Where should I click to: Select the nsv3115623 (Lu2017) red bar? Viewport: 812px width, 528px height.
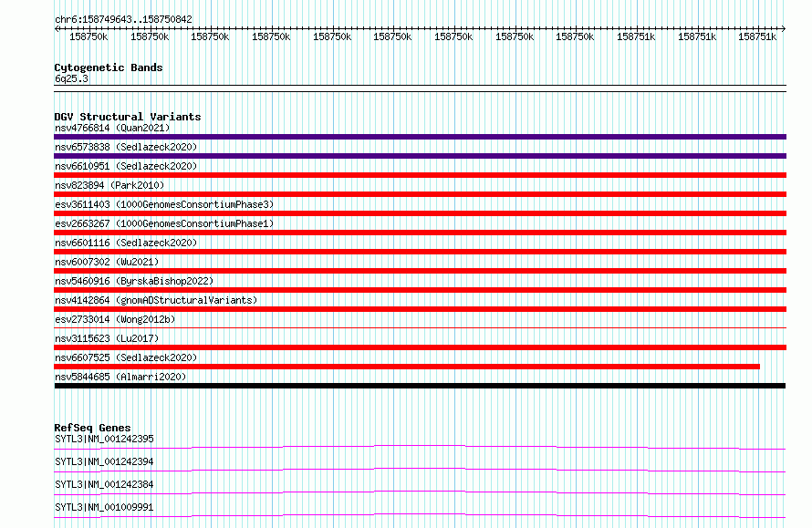tap(420, 347)
